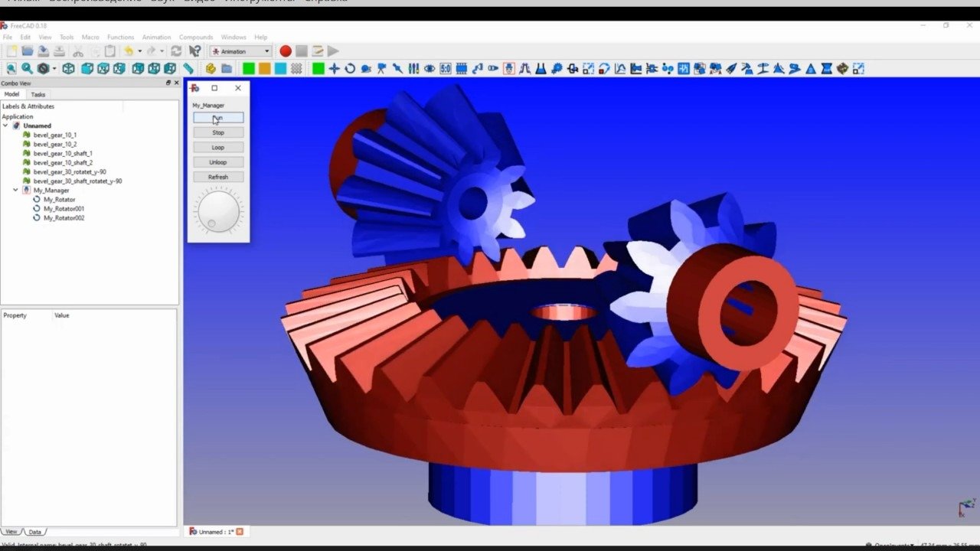
Task: Click the edit macros notepad icon
Action: (318, 51)
